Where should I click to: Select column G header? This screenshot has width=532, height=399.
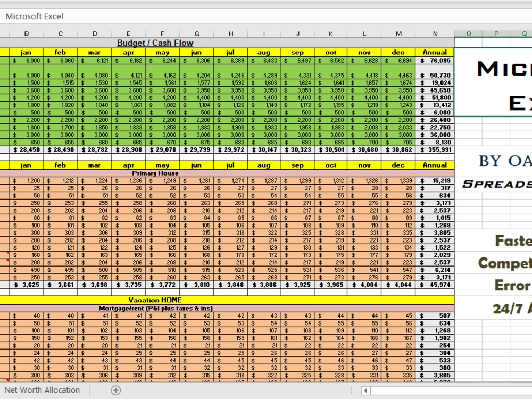(196, 34)
